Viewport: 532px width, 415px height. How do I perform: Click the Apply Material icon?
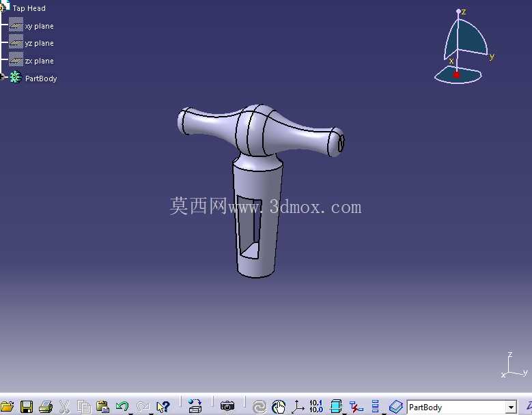point(395,407)
